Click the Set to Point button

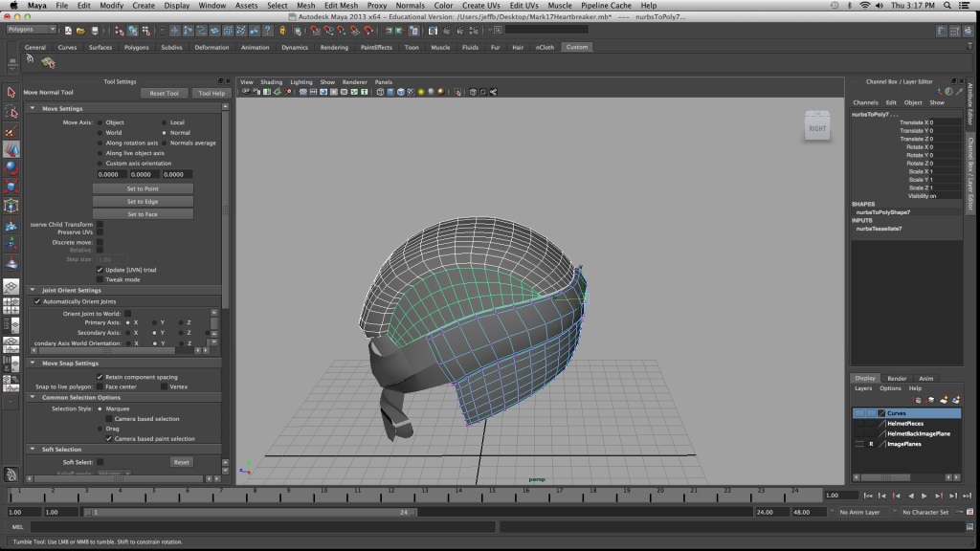143,188
